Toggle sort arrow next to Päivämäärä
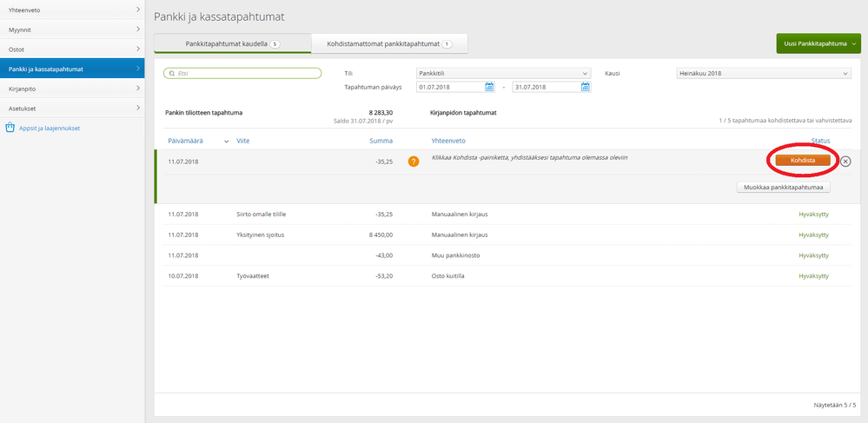868x423 pixels. 226,142
